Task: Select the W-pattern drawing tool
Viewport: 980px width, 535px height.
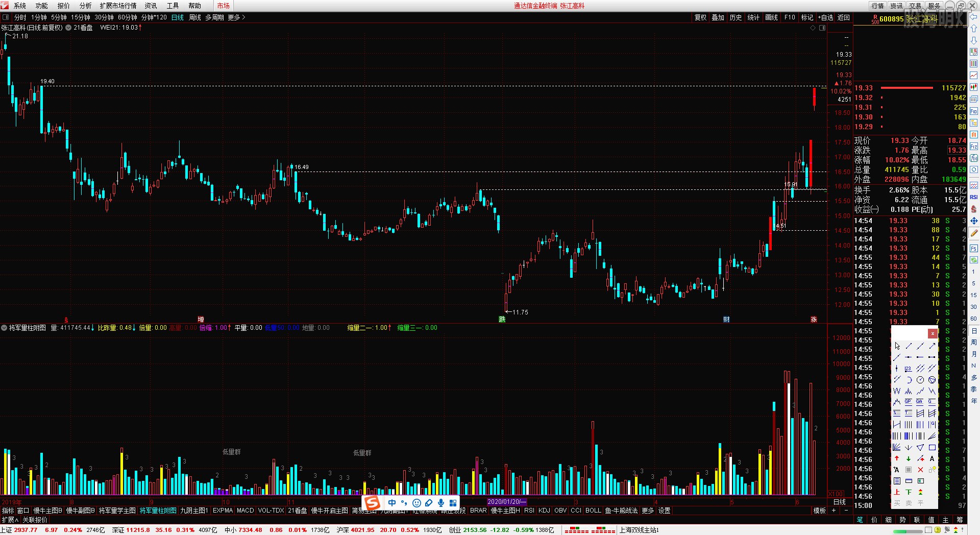Action: point(897,391)
